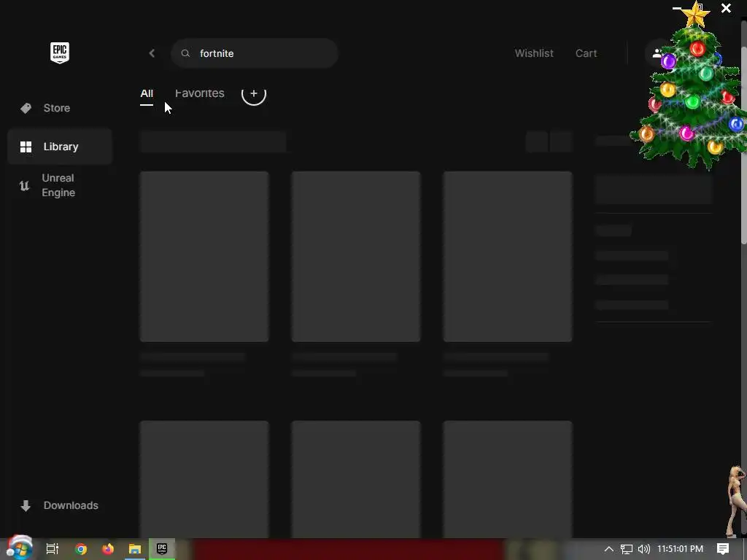Click the Unreal Engine logo icon
The image size is (747, 560).
pos(24,185)
